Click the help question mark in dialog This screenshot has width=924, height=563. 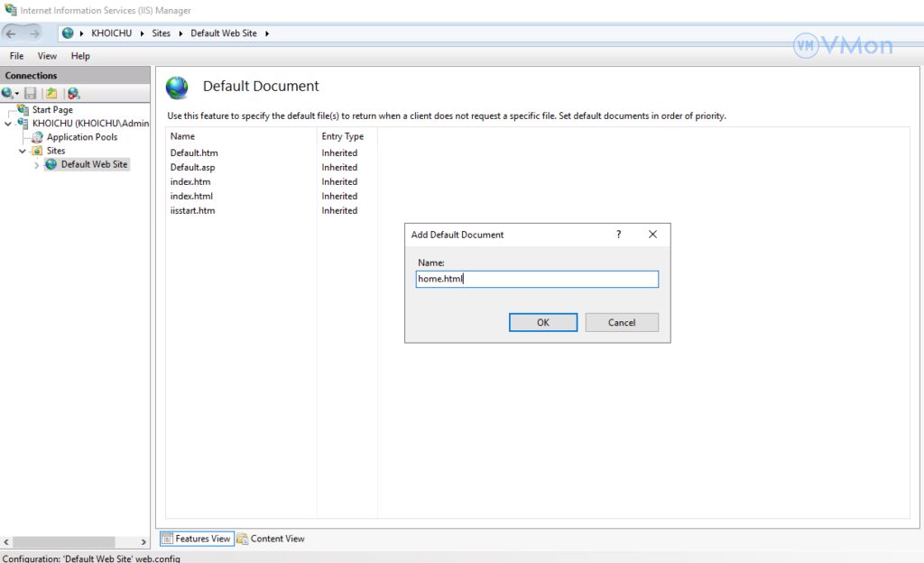(618, 235)
